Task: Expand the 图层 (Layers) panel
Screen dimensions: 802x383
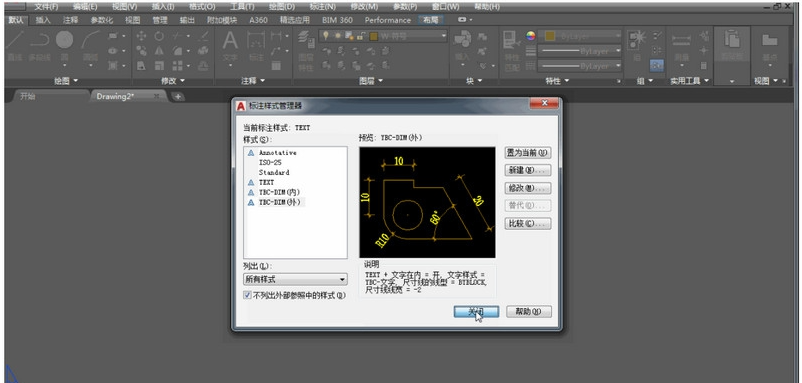Action: click(x=370, y=81)
